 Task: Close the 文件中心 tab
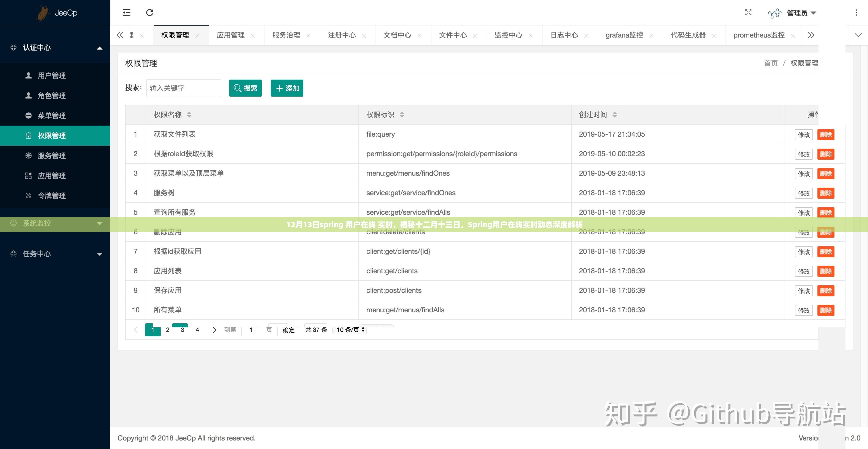tap(475, 36)
